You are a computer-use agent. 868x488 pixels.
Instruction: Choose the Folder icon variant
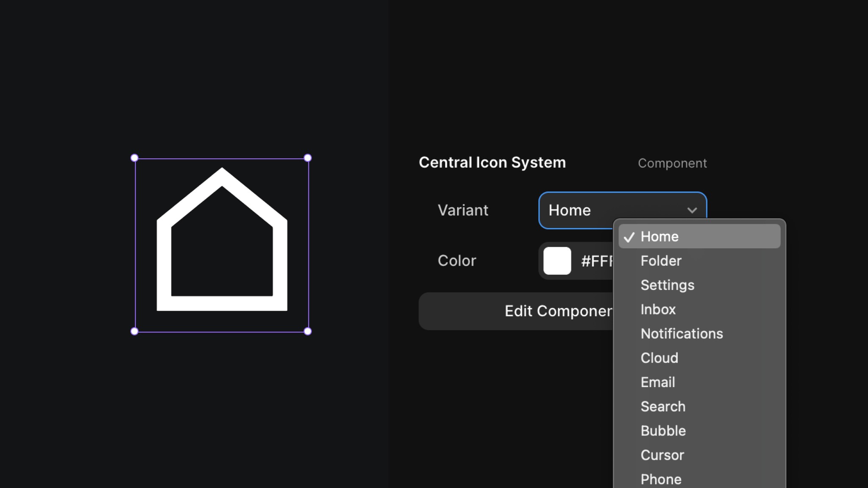(x=661, y=261)
